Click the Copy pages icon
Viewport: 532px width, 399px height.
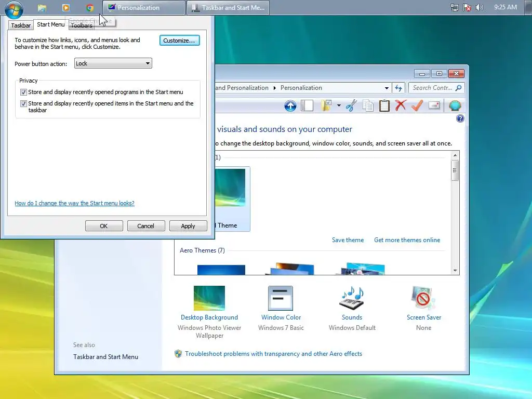(368, 105)
